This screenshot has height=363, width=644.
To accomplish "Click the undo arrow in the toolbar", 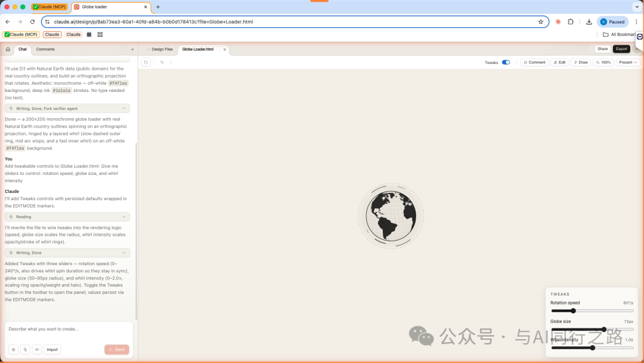I will click(162, 62).
